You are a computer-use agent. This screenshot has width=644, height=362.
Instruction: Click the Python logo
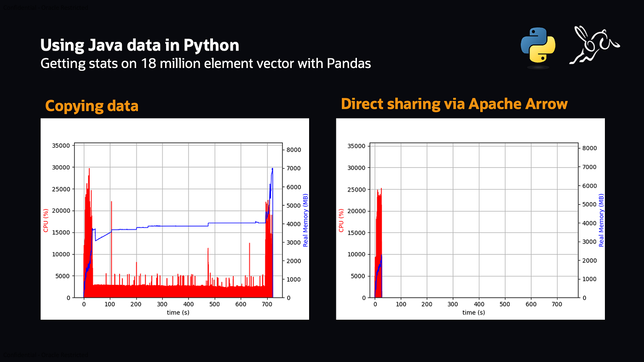[538, 45]
